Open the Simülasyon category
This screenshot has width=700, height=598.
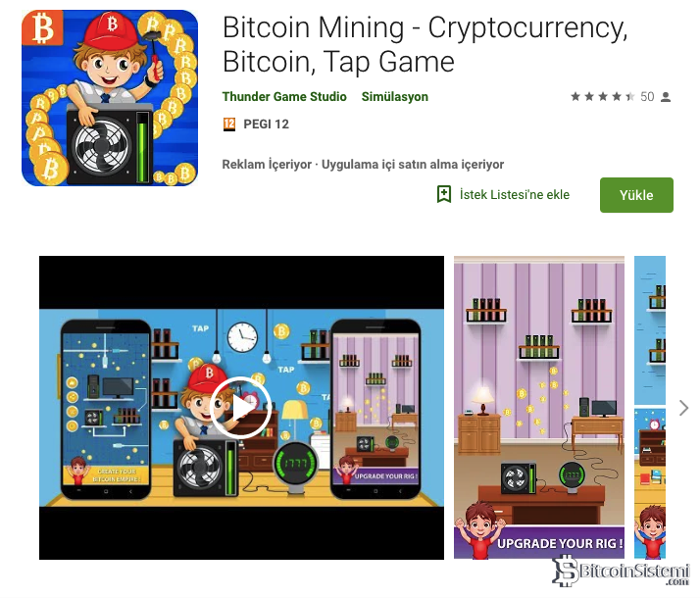click(x=395, y=96)
